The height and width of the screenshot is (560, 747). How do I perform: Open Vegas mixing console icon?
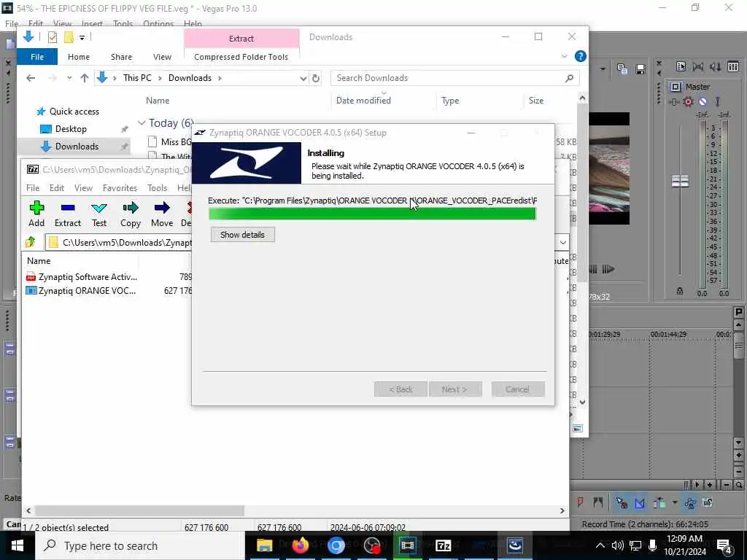tap(733, 66)
